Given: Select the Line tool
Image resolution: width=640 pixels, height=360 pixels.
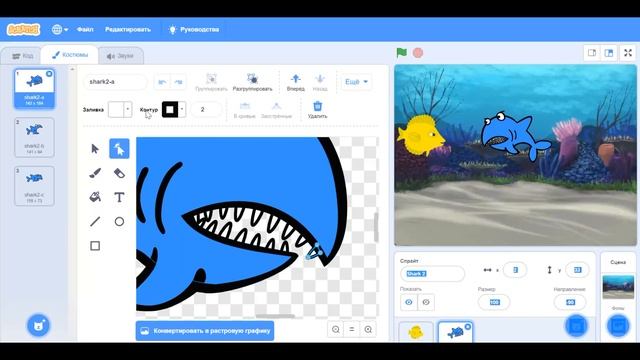Looking at the screenshot, I should 95,222.
